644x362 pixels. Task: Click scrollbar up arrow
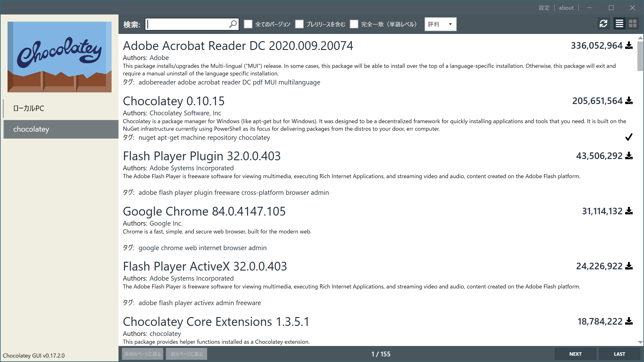(x=640, y=38)
